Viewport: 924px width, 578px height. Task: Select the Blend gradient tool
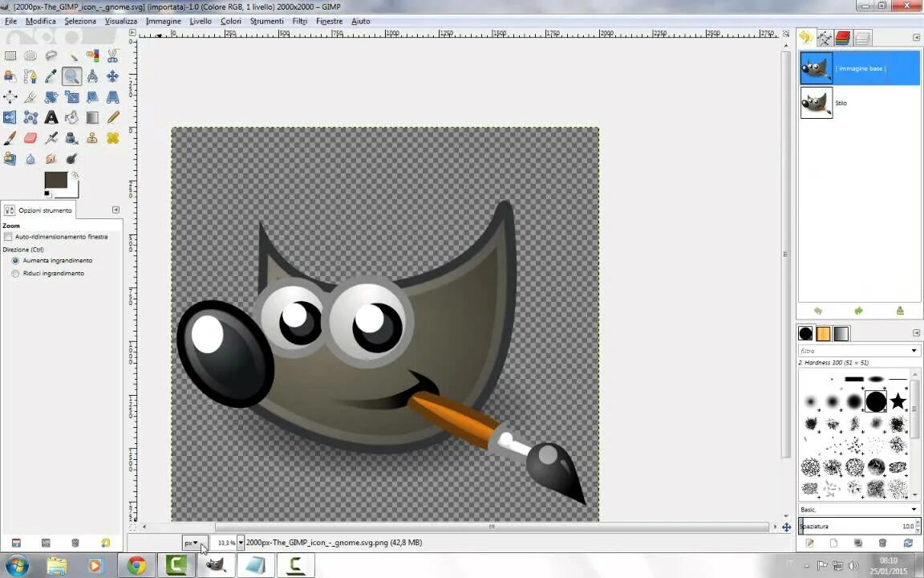click(92, 117)
